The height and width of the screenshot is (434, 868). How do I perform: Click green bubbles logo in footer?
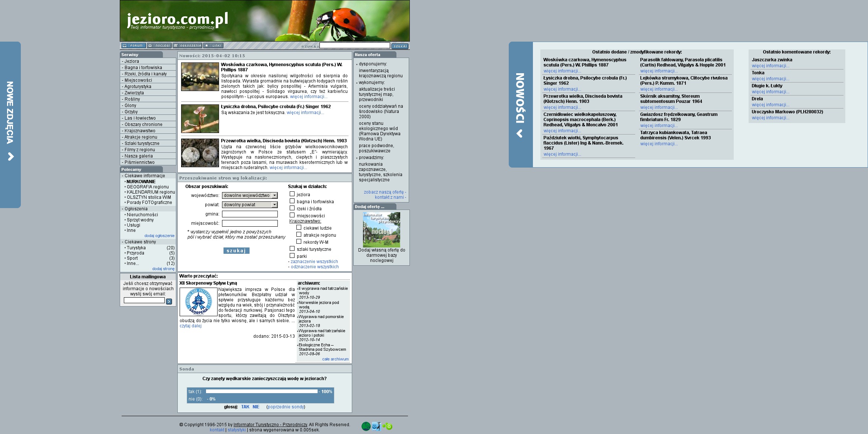point(388,426)
